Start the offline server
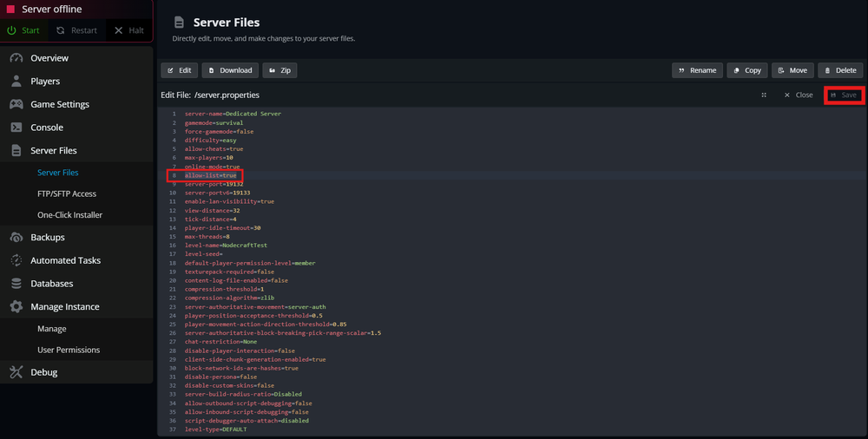This screenshot has height=439, width=868. pyautogui.click(x=24, y=30)
